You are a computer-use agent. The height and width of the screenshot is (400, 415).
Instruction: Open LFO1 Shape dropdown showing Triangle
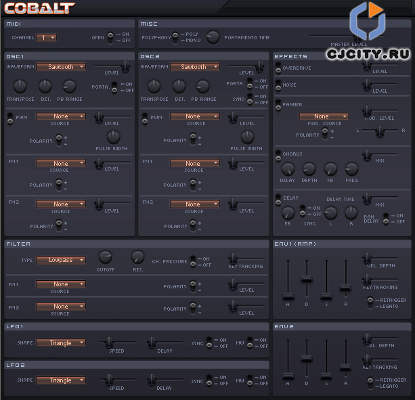click(x=61, y=343)
